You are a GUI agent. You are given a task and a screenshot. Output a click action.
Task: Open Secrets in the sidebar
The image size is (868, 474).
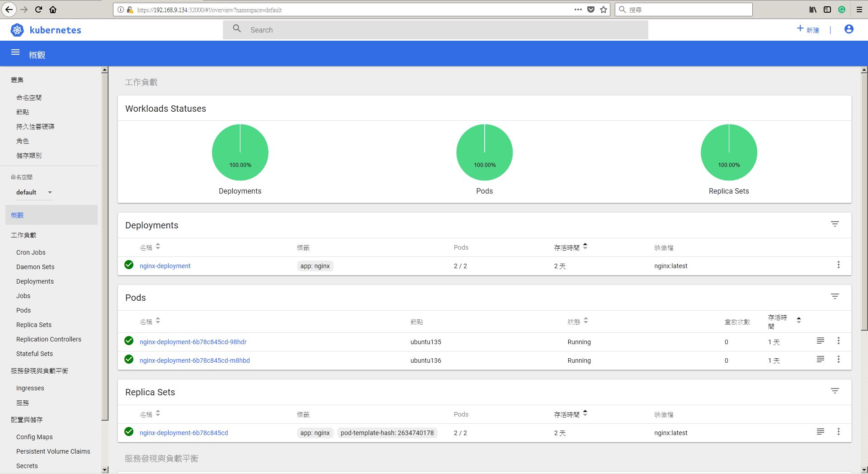(x=27, y=466)
